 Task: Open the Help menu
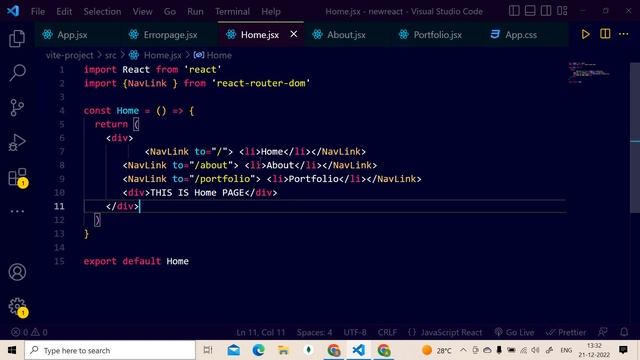click(271, 11)
